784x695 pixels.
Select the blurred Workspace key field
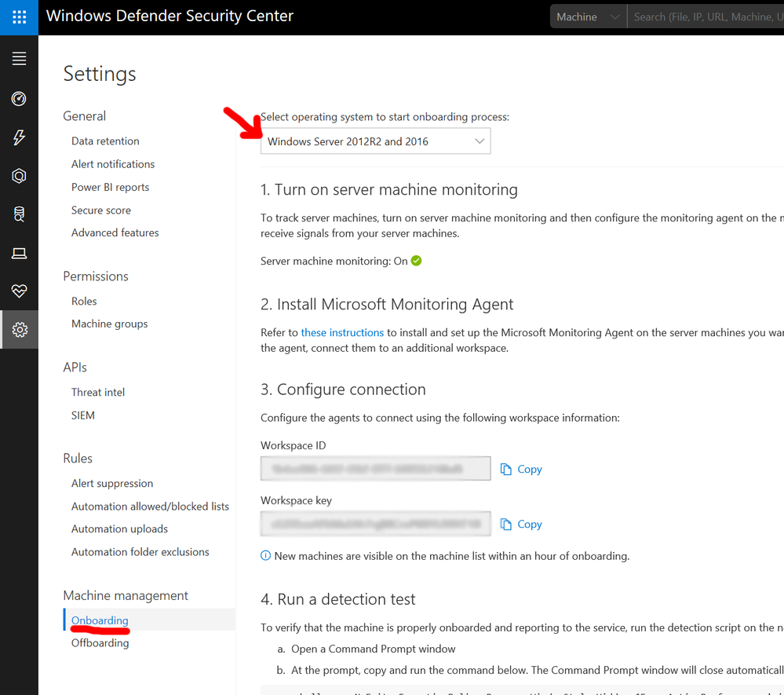click(x=375, y=523)
